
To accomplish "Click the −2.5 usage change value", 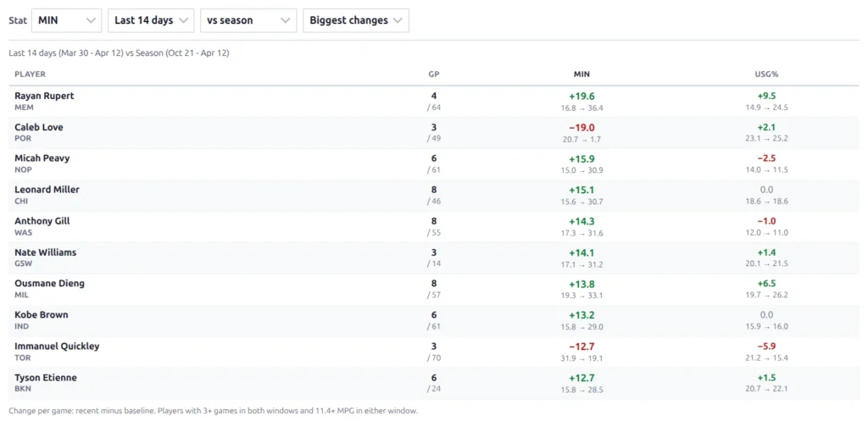I will (766, 158).
